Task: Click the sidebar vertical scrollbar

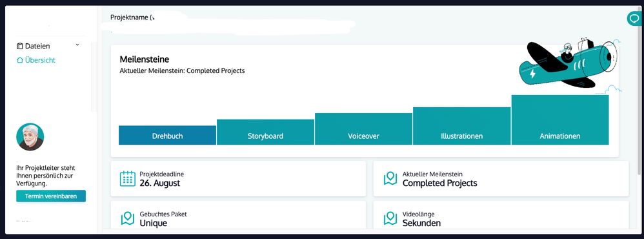Action: (94, 77)
